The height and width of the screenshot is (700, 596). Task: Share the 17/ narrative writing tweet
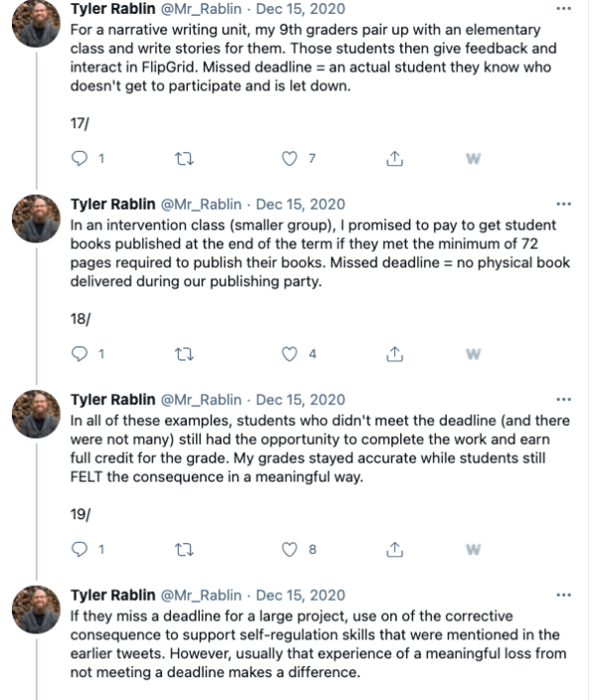[x=394, y=159]
